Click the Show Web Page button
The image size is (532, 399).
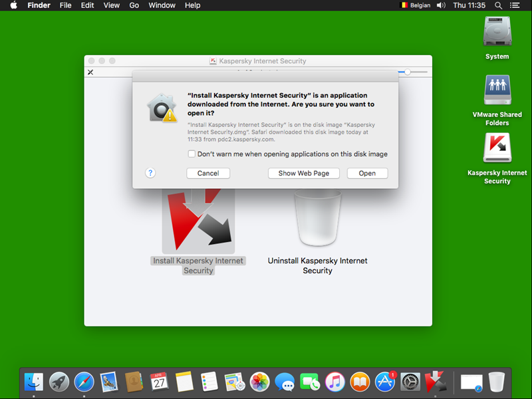(x=303, y=173)
